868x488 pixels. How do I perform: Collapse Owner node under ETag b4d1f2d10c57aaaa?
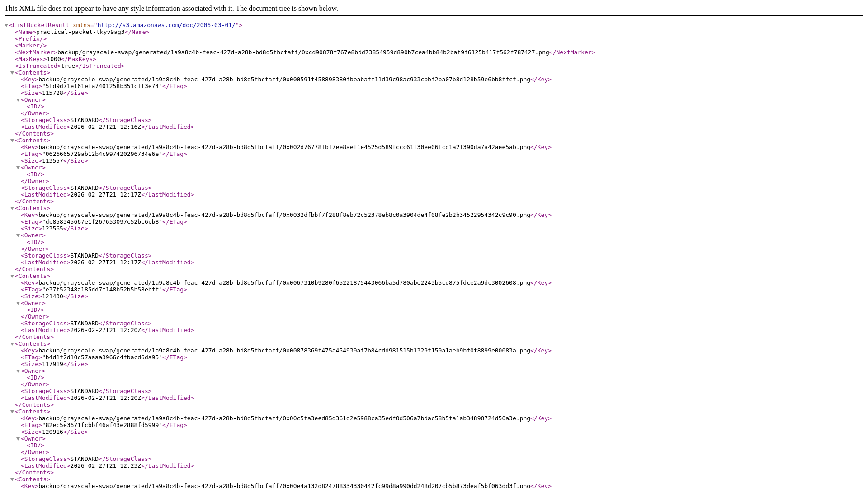pyautogui.click(x=18, y=371)
